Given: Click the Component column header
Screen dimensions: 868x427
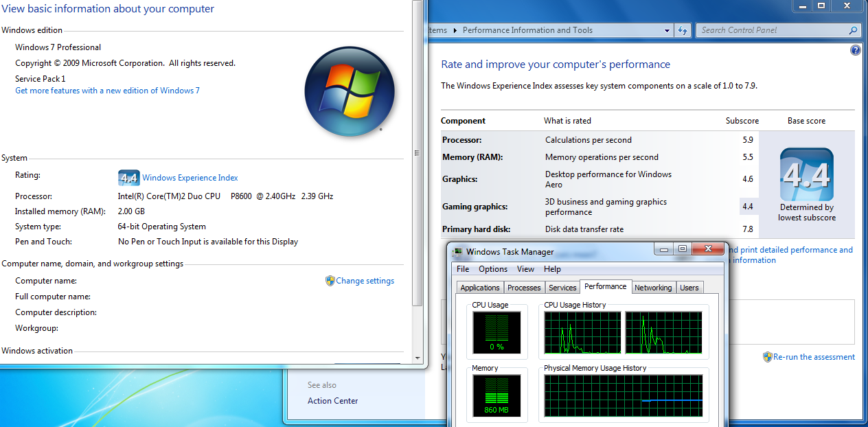Looking at the screenshot, I should [463, 121].
